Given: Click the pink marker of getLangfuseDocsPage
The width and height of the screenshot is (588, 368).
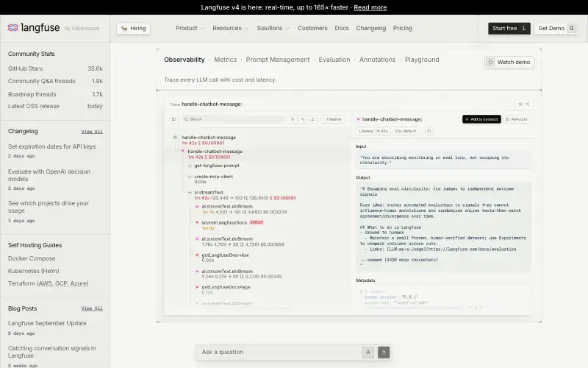Looking at the screenshot, I should tap(197, 287).
